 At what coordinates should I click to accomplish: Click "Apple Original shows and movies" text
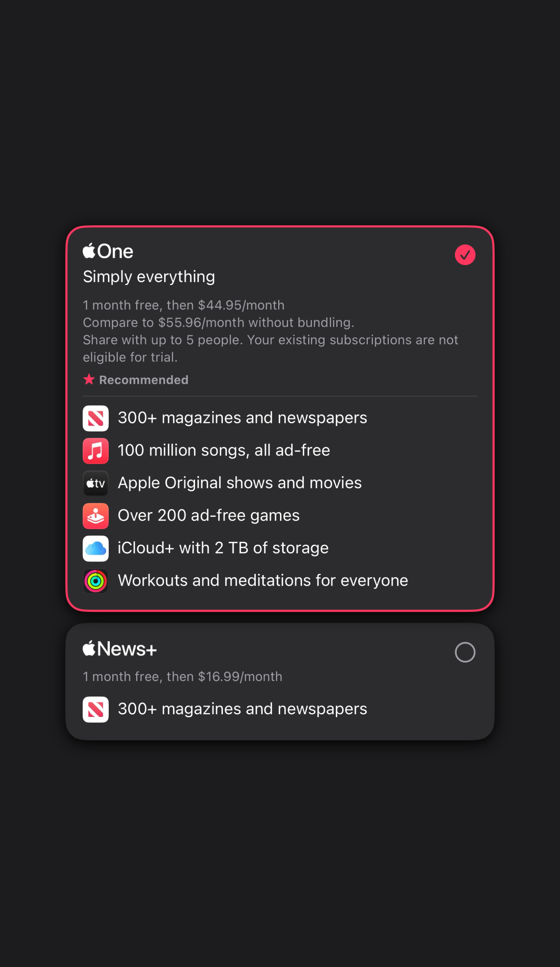pyautogui.click(x=240, y=483)
